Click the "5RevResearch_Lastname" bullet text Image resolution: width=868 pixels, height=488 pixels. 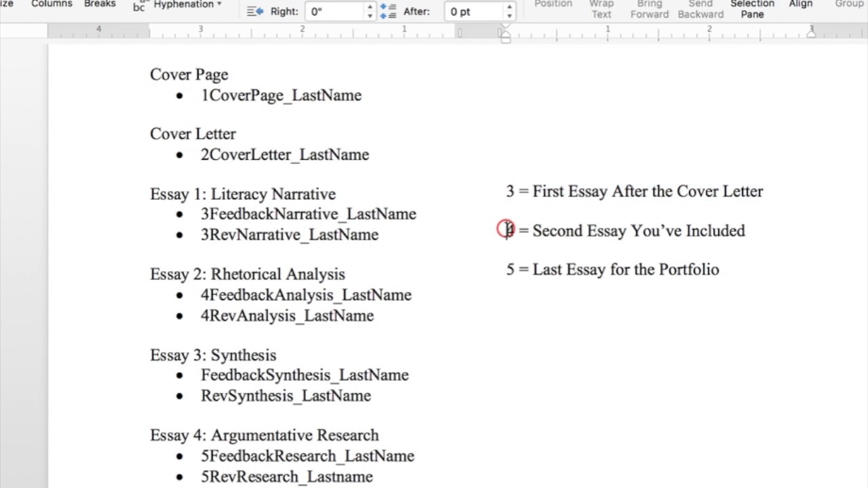287,477
